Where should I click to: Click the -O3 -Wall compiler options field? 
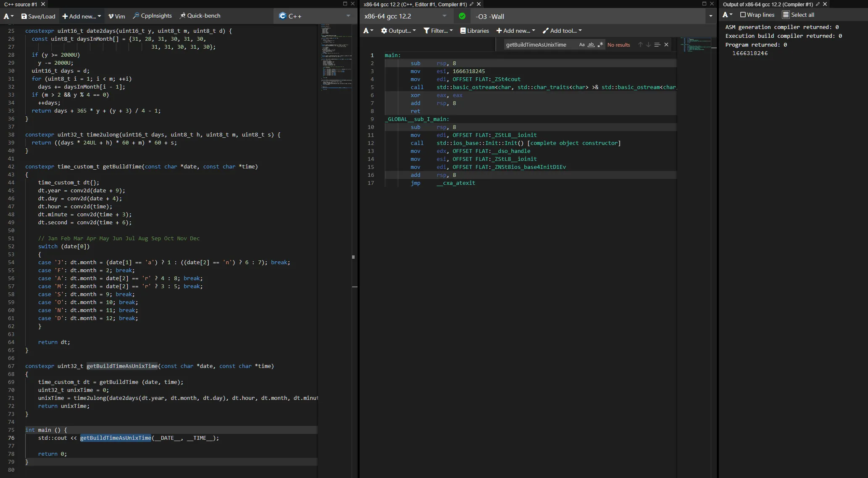[588, 16]
